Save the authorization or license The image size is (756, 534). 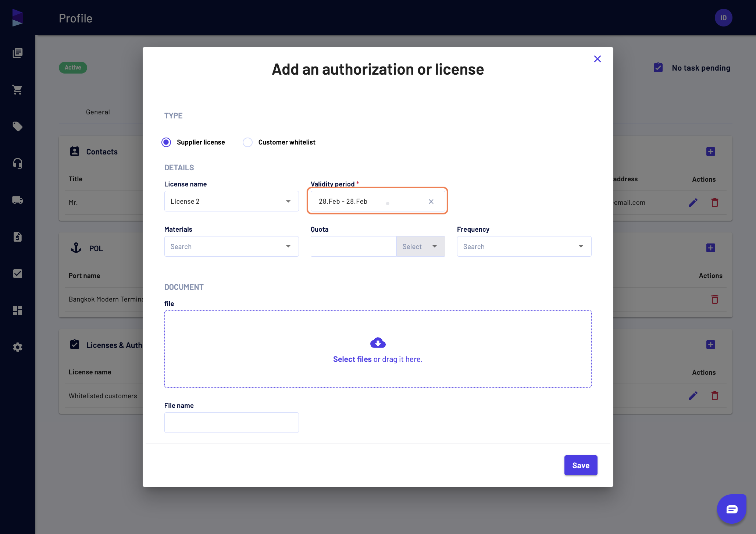tap(581, 465)
